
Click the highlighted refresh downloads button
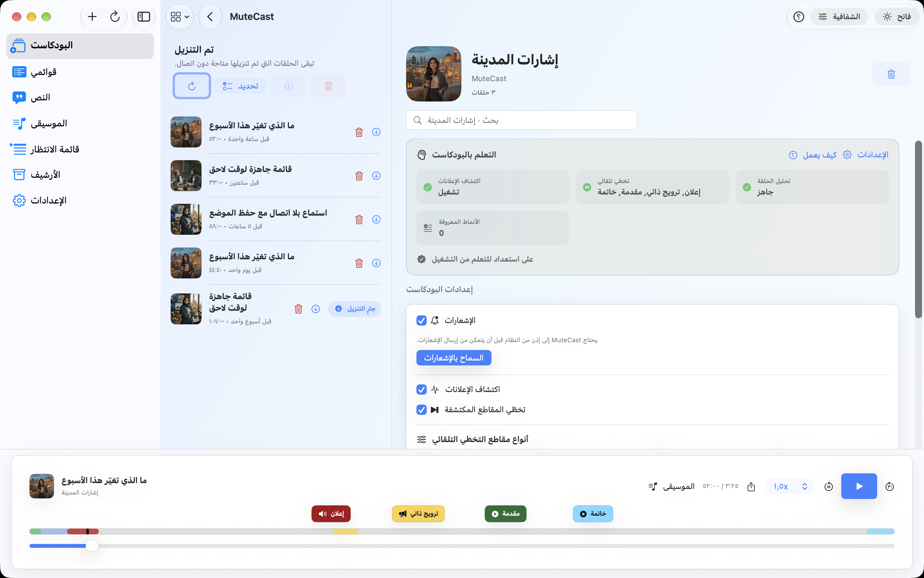[192, 86]
